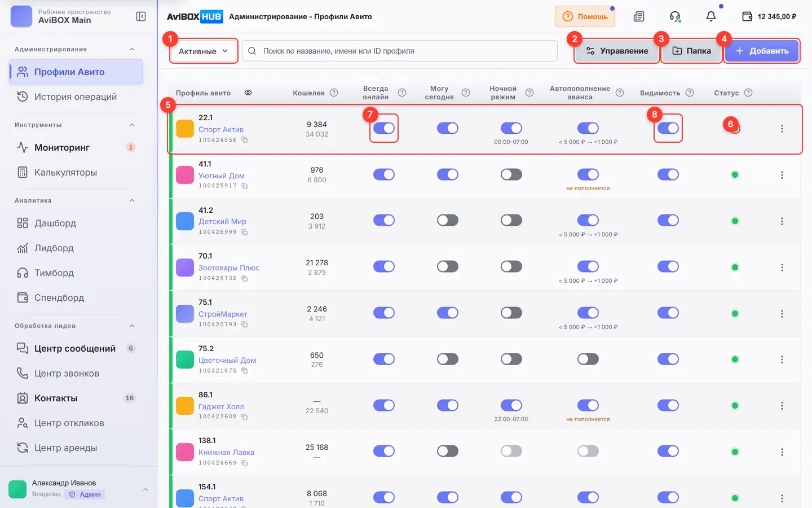Open the Активные filter dropdown
Image resolution: width=812 pixels, height=508 pixels.
coord(204,51)
